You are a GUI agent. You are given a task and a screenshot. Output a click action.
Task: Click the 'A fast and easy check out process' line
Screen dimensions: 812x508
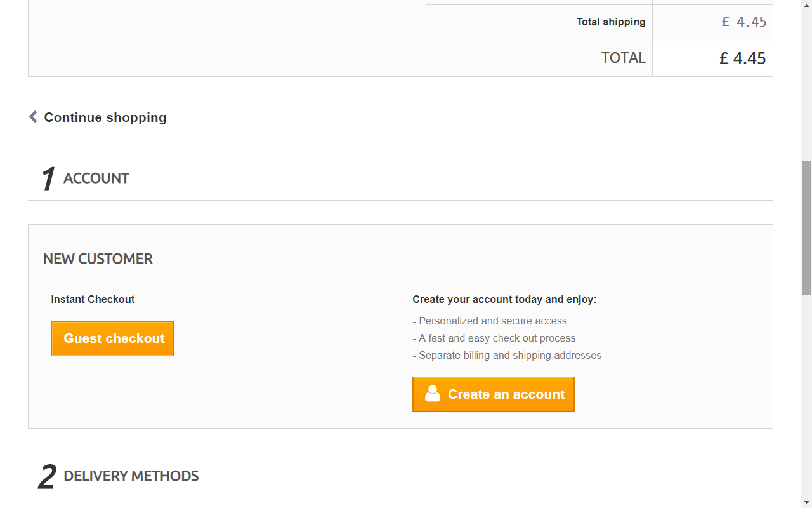[x=497, y=338]
